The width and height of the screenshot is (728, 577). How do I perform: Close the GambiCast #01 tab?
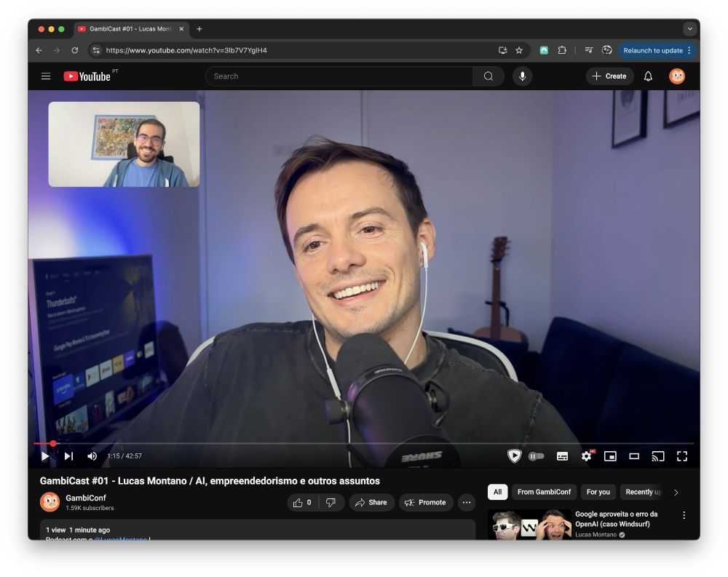tap(181, 29)
